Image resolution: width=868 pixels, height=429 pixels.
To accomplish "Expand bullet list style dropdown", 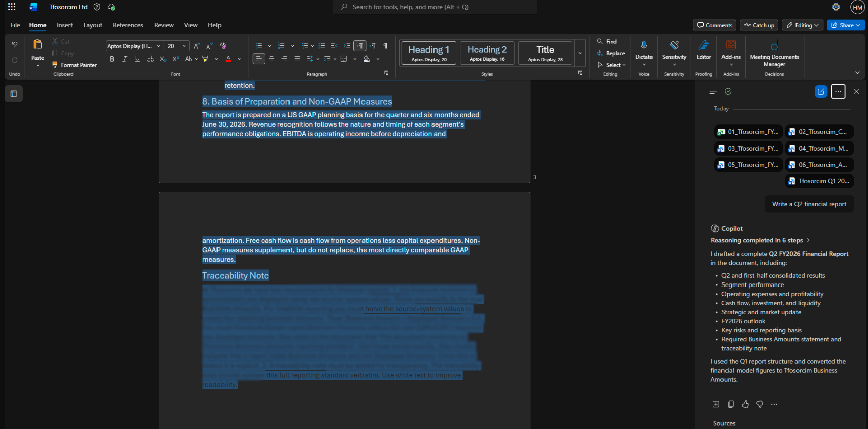I will coord(269,46).
